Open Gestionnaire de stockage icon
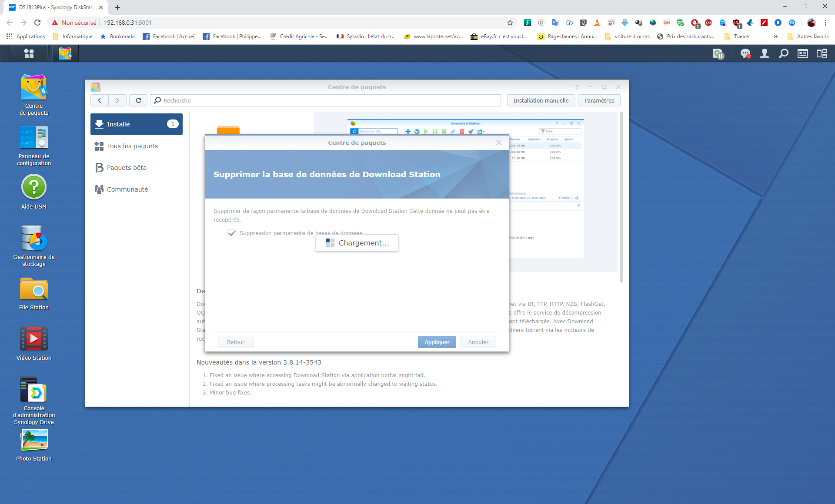 pos(34,239)
